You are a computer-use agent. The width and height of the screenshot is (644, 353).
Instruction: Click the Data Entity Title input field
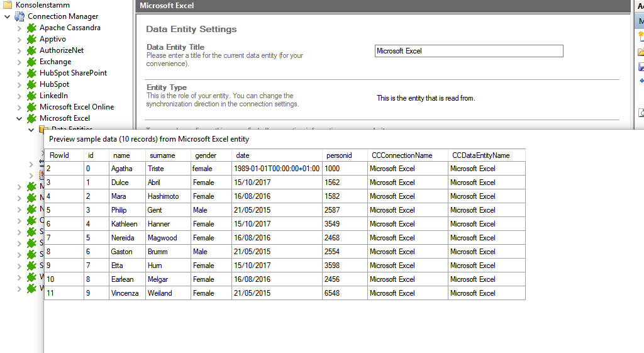(469, 51)
